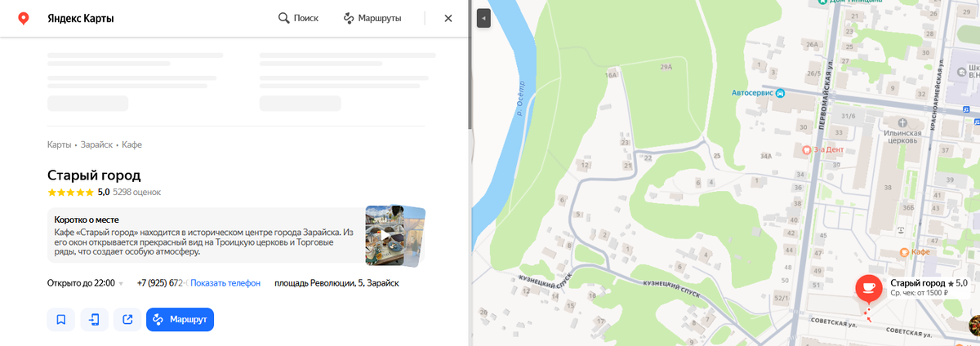Click Ср. чек: от 1500 ₽ label
Viewport: 980px width, 346px height.
tap(920, 292)
